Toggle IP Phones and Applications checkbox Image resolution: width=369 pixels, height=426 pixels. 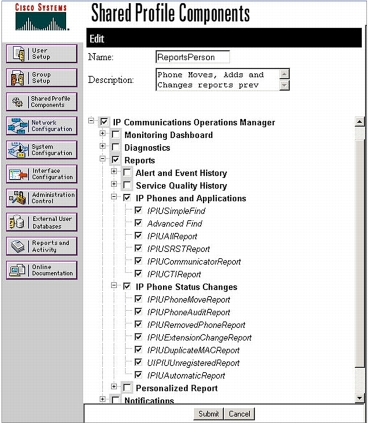pyautogui.click(x=127, y=198)
